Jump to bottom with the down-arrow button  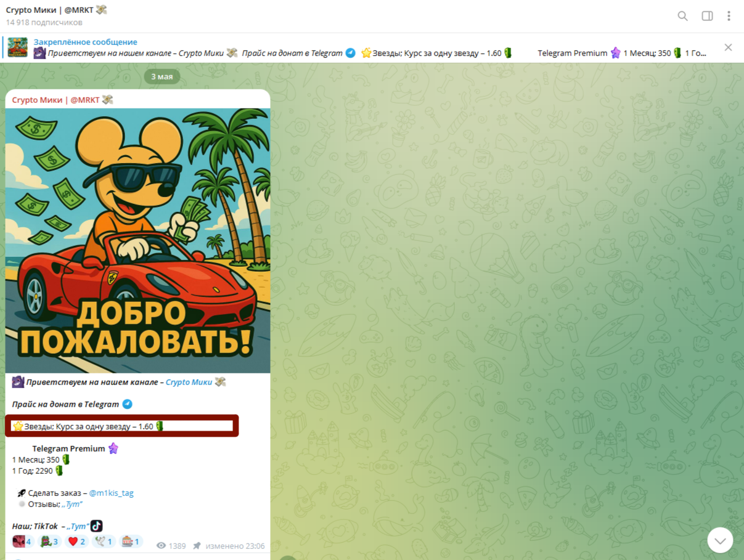coord(720,540)
